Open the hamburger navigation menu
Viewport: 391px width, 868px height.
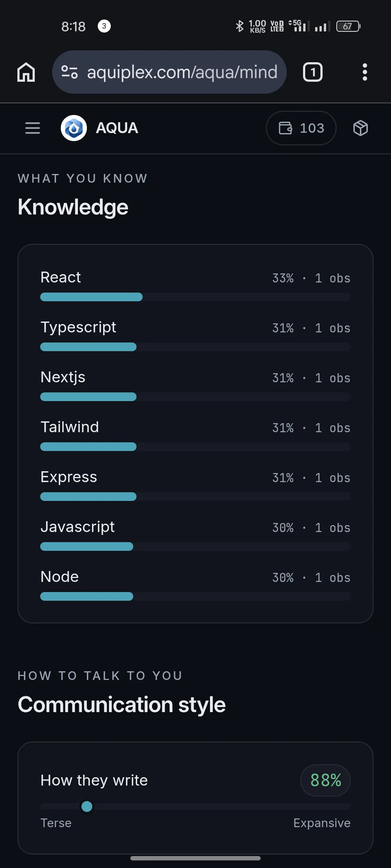coord(33,128)
